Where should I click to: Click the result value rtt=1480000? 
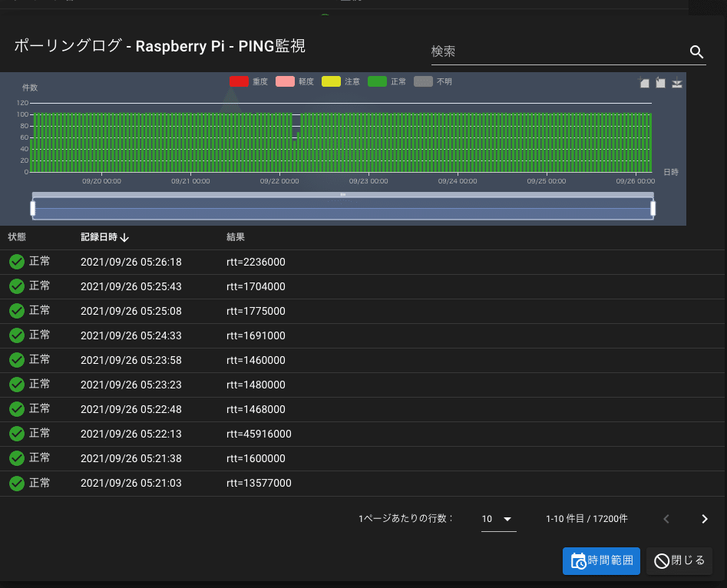[256, 385]
